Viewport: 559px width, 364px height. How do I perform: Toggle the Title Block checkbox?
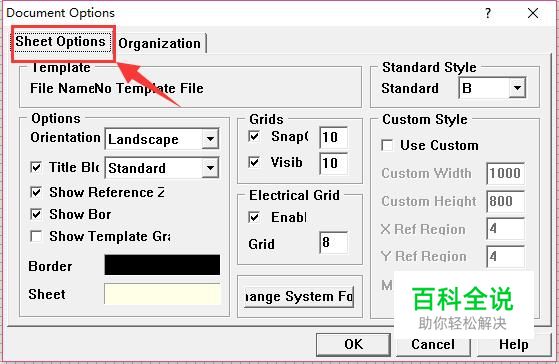point(36,167)
